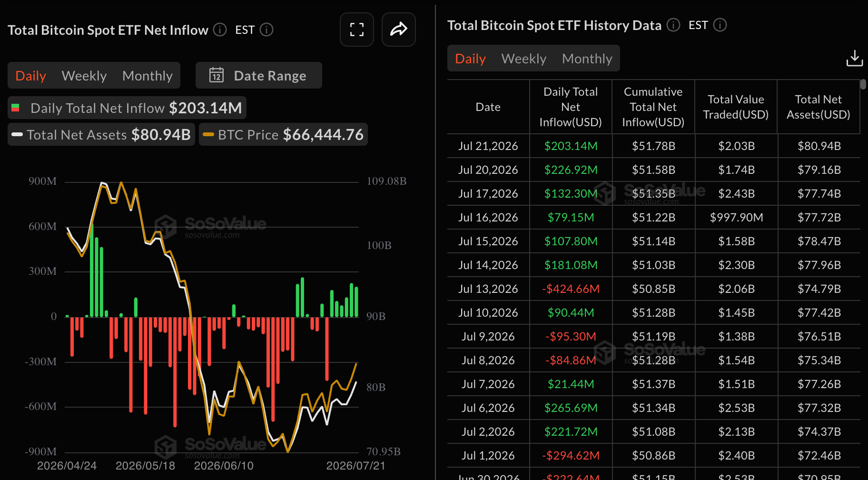The image size is (868, 480).
Task: Open the fullscreen chart view icon
Action: tap(357, 30)
